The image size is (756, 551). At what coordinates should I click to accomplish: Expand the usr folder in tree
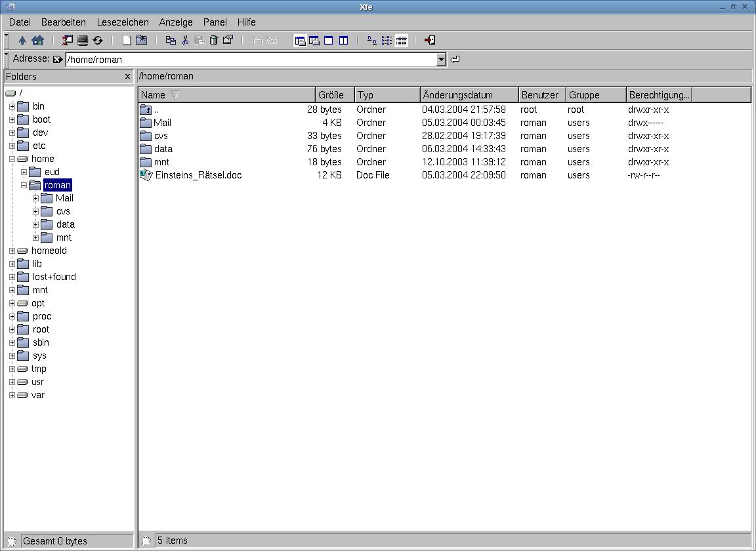(x=12, y=382)
